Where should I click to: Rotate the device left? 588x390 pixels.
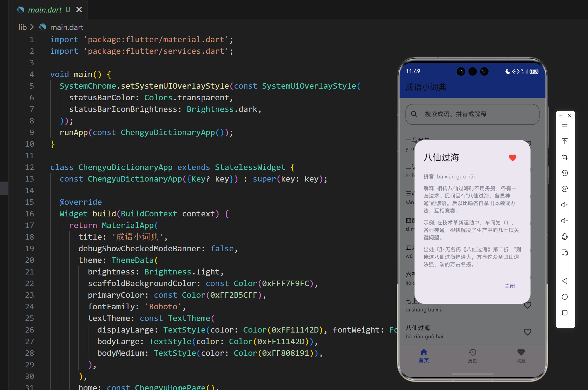pyautogui.click(x=565, y=173)
